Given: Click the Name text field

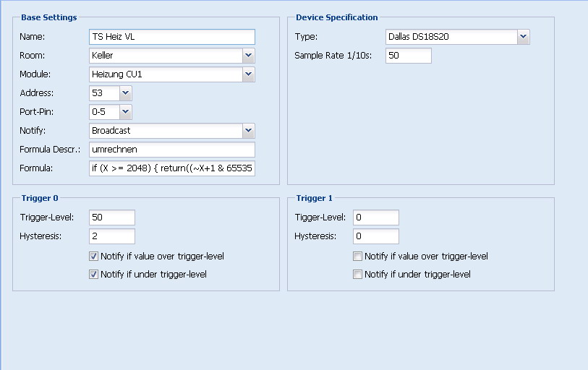Looking at the screenshot, I should tap(171, 37).
